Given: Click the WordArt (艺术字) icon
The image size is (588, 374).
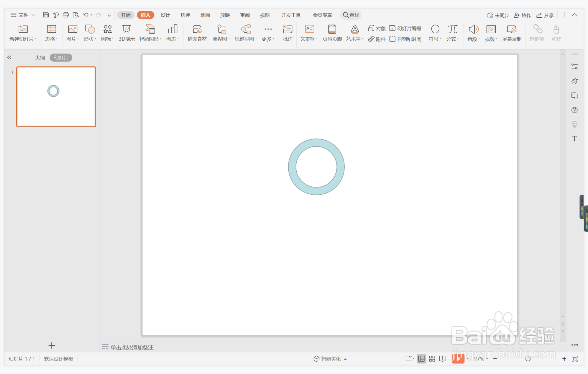Looking at the screenshot, I should click(354, 29).
